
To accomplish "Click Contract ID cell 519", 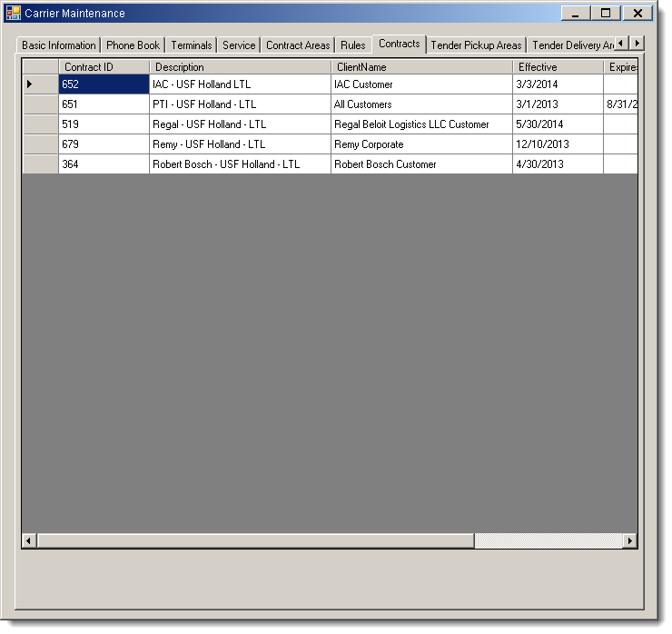I will (104, 124).
